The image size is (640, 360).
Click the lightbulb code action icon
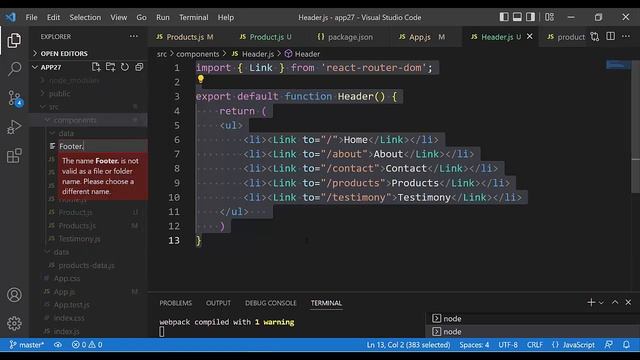point(200,79)
